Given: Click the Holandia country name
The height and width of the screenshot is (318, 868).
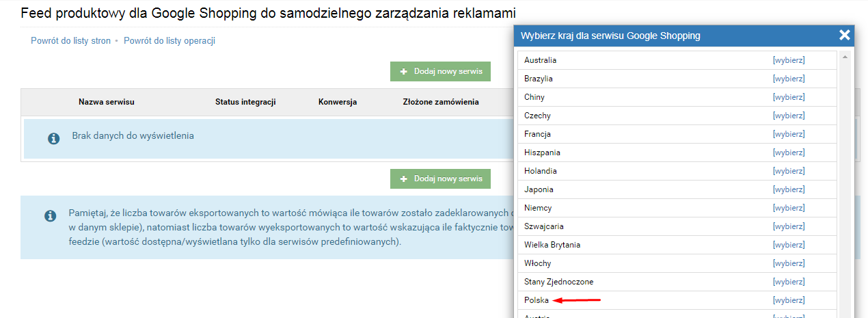Looking at the screenshot, I should click(x=541, y=171).
